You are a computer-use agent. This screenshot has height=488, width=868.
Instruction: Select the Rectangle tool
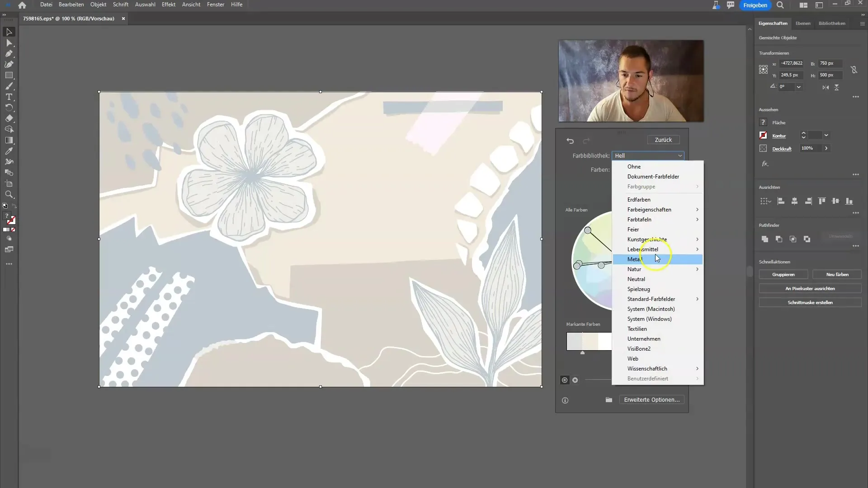click(9, 75)
